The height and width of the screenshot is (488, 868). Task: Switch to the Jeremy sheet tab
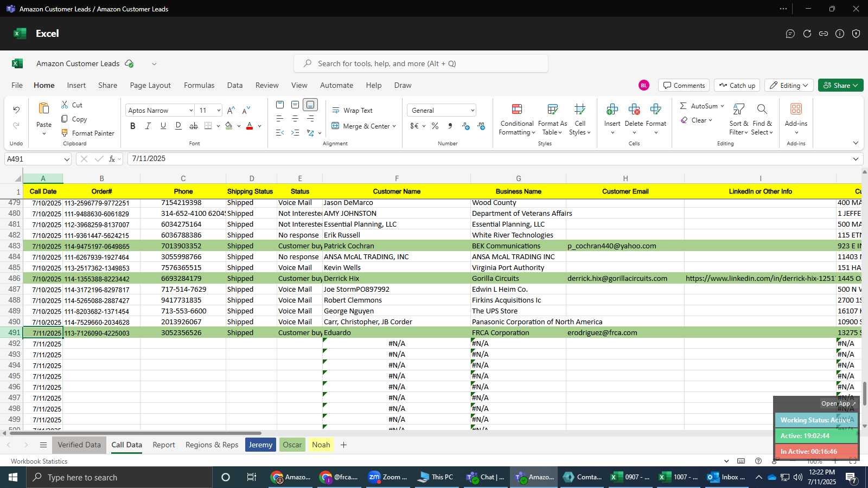tap(260, 445)
